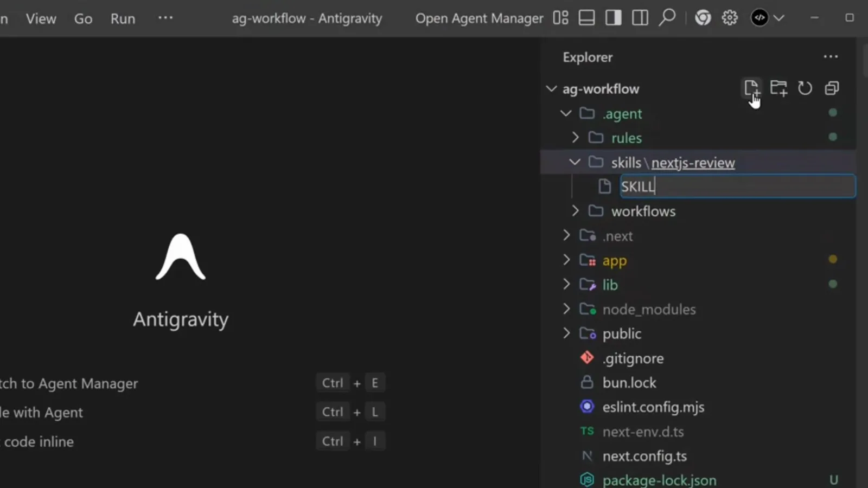
Task: Open the .gitignore file
Action: point(633,358)
